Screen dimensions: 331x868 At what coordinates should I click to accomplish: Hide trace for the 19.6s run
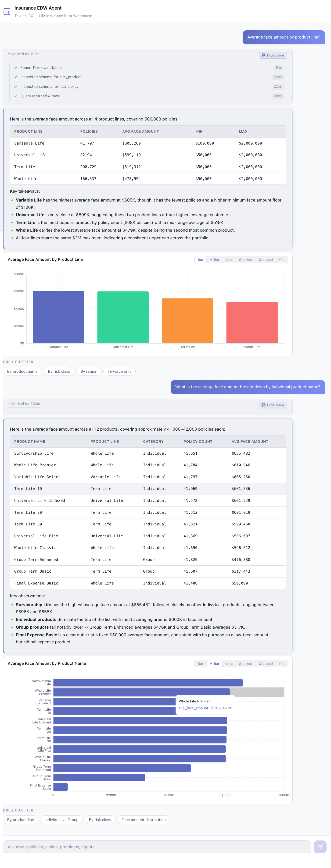click(273, 55)
